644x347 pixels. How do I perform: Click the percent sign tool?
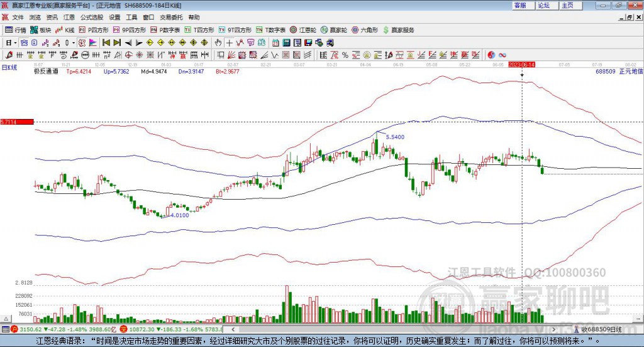[x=345, y=55]
